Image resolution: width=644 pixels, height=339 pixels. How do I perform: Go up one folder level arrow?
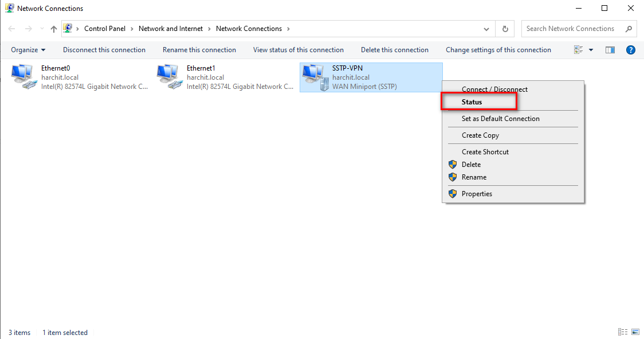point(54,29)
